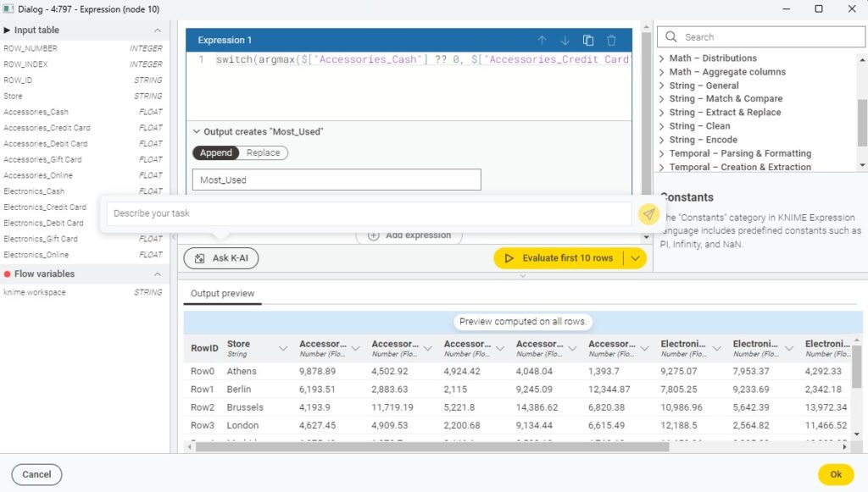This screenshot has height=492, width=868.
Task: Select the Append output option
Action: point(216,153)
